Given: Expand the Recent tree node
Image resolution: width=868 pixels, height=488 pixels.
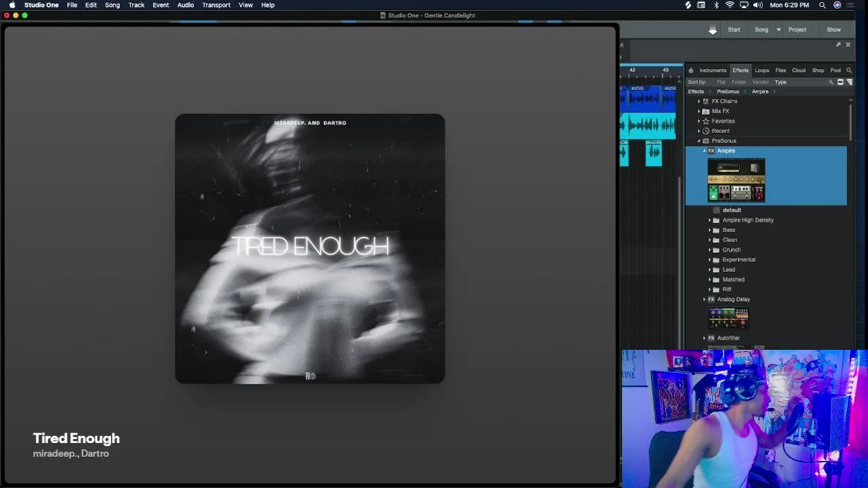Looking at the screenshot, I should (x=699, y=131).
